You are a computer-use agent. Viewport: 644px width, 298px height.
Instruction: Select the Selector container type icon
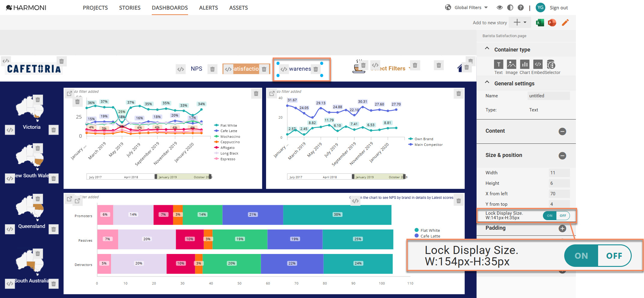tap(551, 64)
